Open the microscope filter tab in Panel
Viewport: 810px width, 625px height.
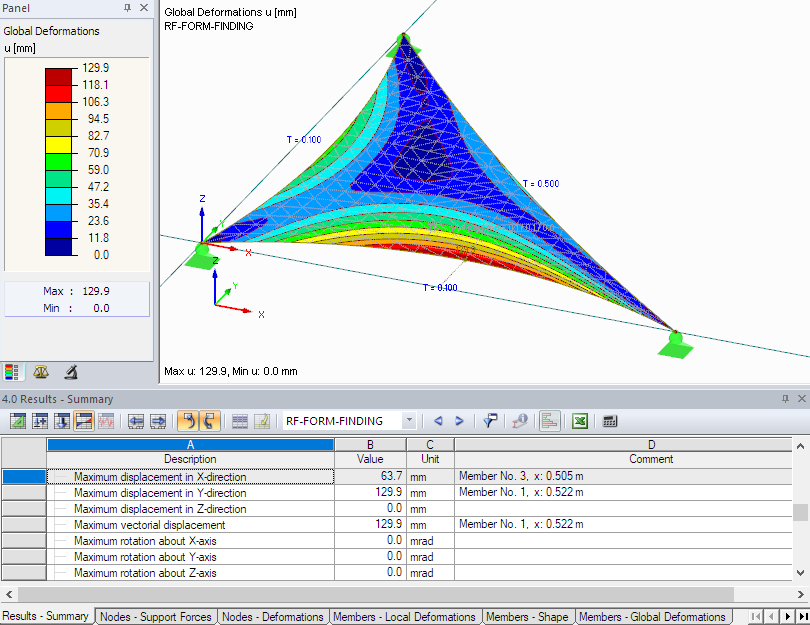[71, 372]
